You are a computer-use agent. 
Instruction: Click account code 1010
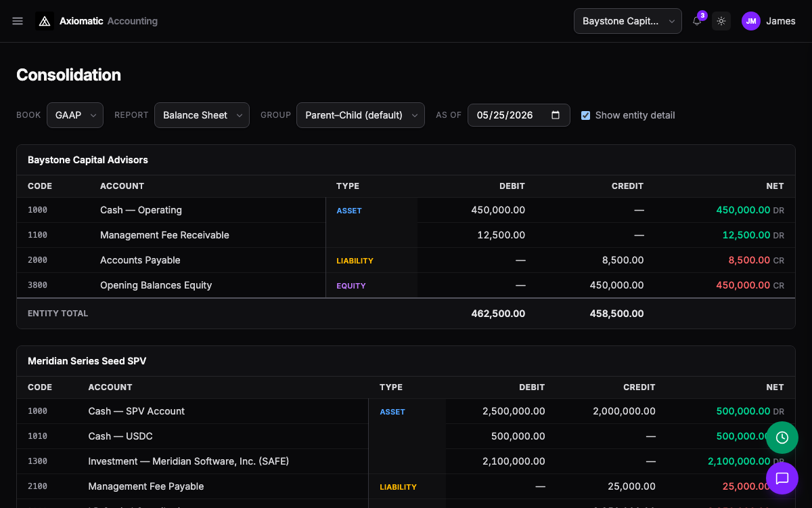pyautogui.click(x=37, y=436)
